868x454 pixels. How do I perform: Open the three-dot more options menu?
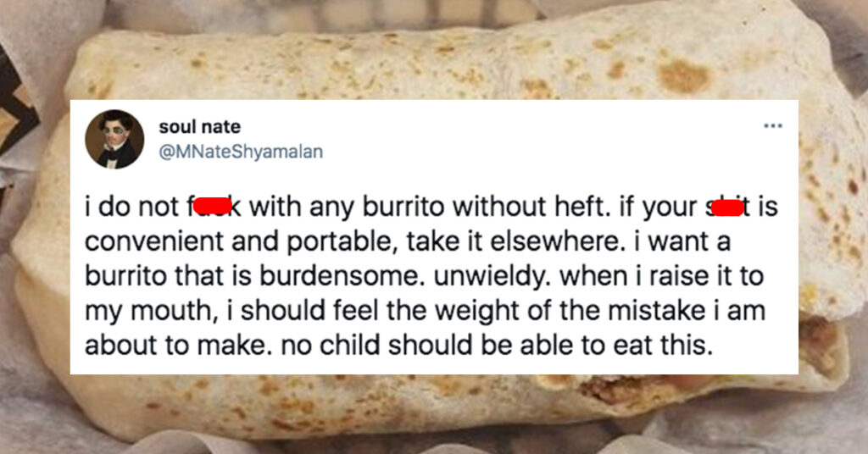tap(772, 127)
